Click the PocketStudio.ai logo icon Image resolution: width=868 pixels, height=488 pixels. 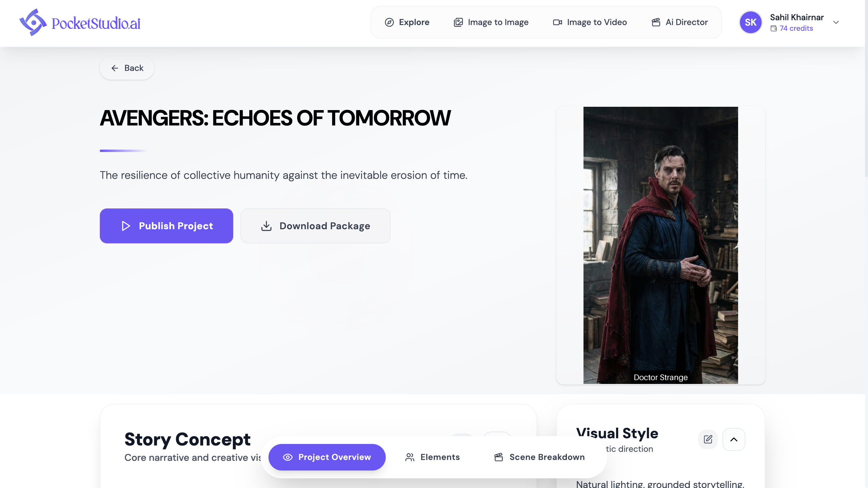(x=33, y=22)
